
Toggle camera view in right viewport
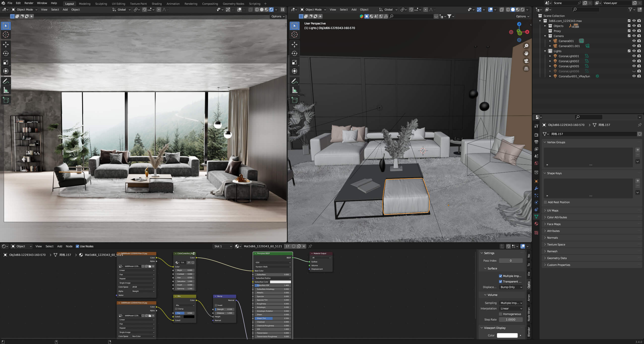(x=526, y=61)
